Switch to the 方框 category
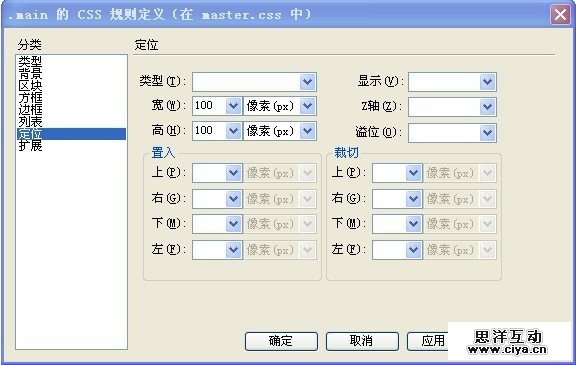Image resolution: width=576 pixels, height=365 pixels. pos(30,97)
